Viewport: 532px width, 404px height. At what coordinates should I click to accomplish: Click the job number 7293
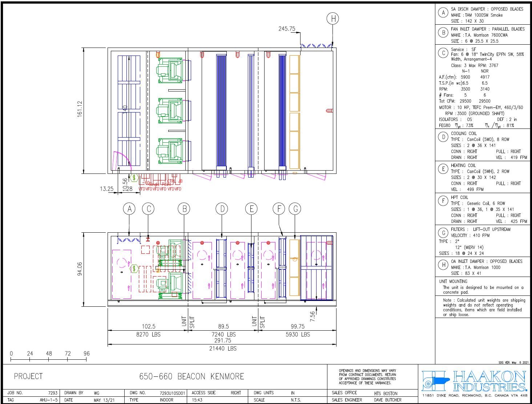53,393
